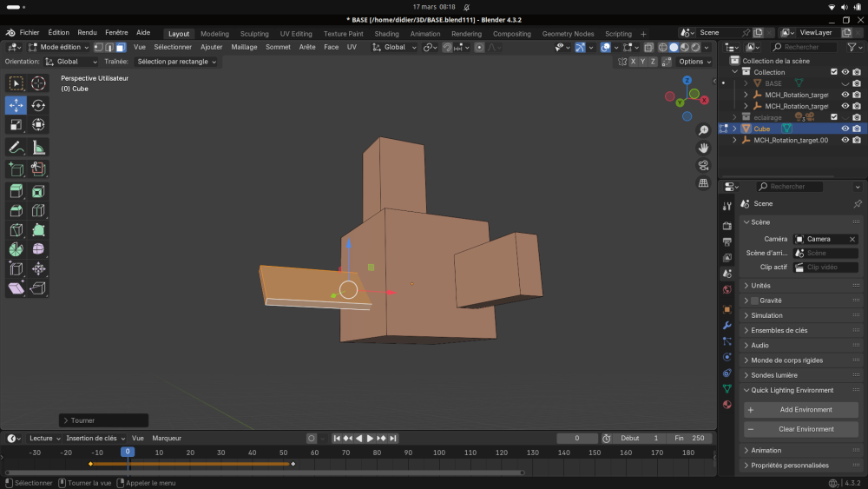
Task: Open the Maillage menu
Action: point(244,47)
